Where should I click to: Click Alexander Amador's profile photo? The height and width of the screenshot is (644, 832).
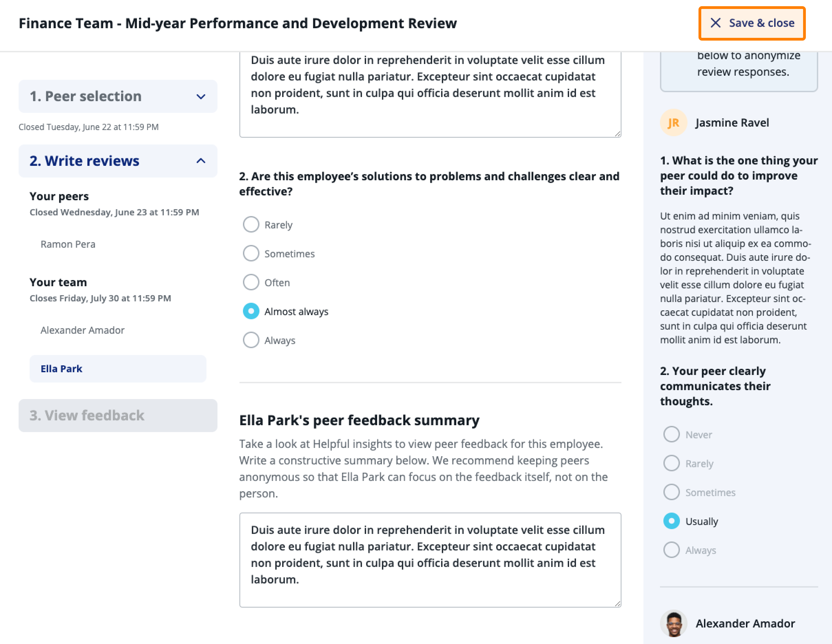click(x=673, y=623)
